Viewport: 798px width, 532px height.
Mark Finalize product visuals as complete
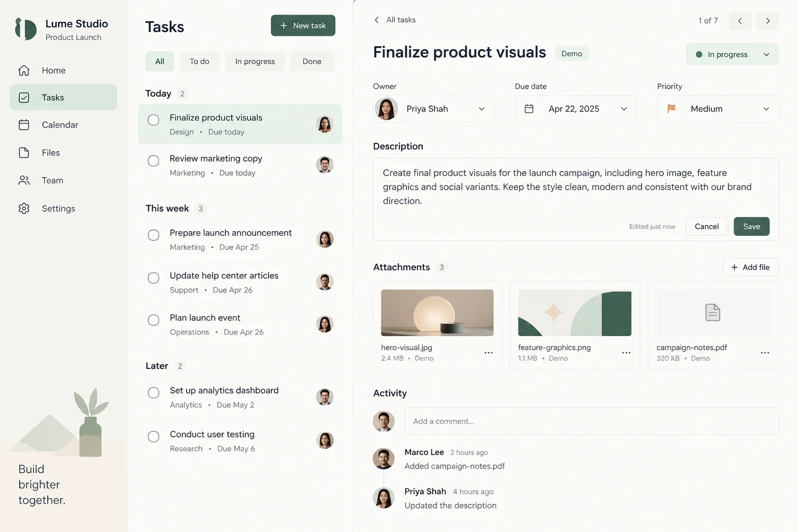(x=153, y=120)
